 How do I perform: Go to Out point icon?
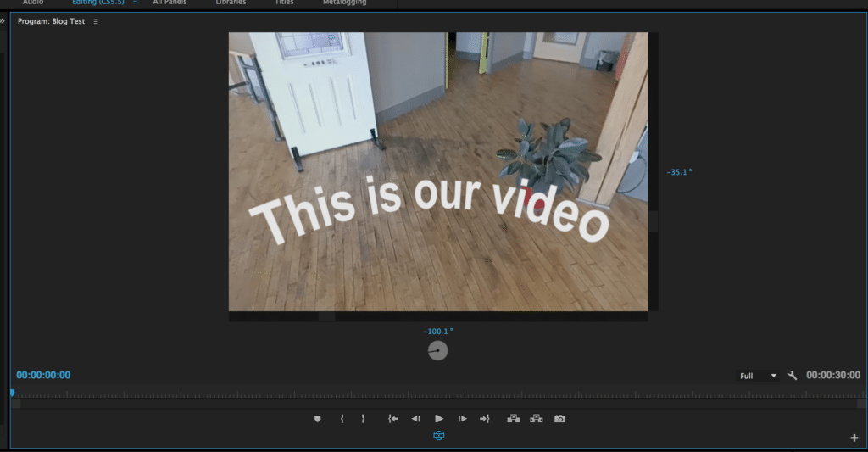[x=485, y=419]
